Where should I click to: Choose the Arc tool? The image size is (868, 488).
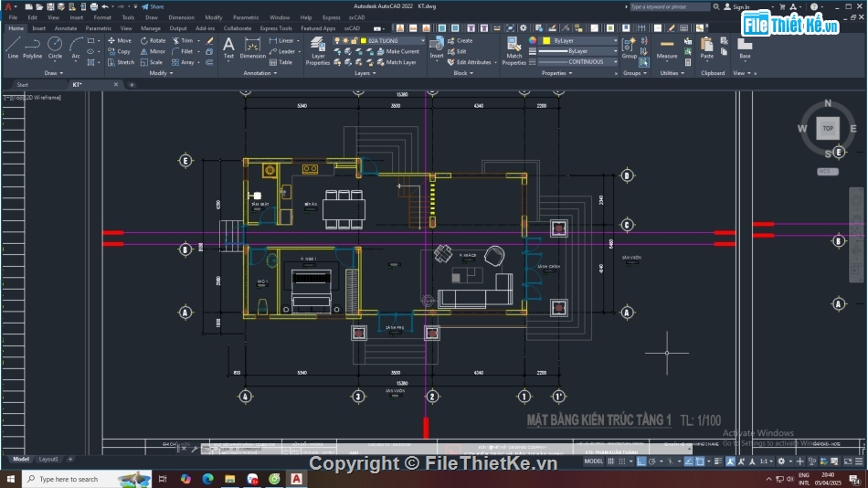click(76, 48)
